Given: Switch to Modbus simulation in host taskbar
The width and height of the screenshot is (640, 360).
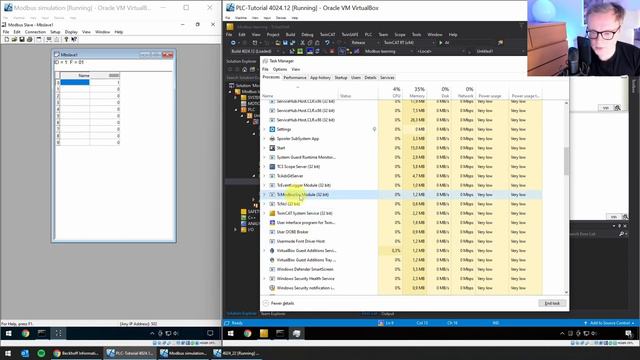Looking at the screenshot, I should click(x=184, y=353).
